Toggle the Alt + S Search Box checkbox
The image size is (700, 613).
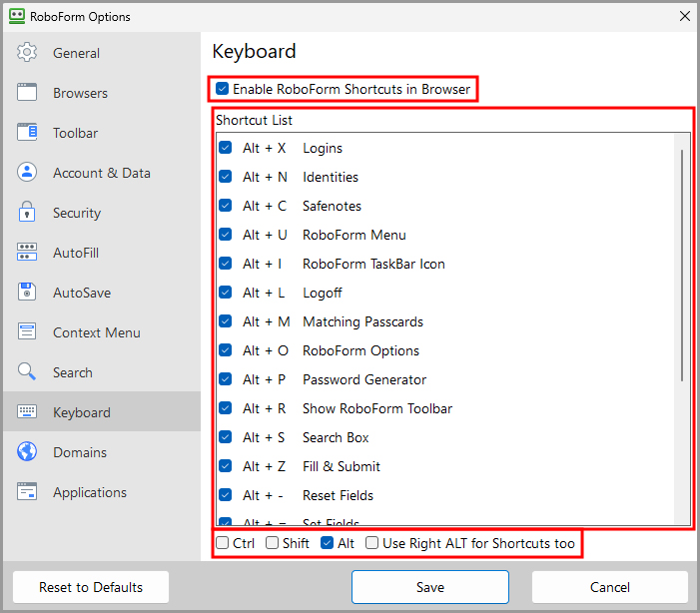coord(225,437)
